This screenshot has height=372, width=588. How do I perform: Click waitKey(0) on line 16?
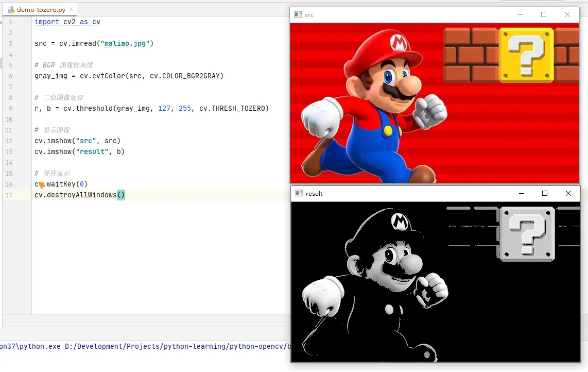click(67, 184)
